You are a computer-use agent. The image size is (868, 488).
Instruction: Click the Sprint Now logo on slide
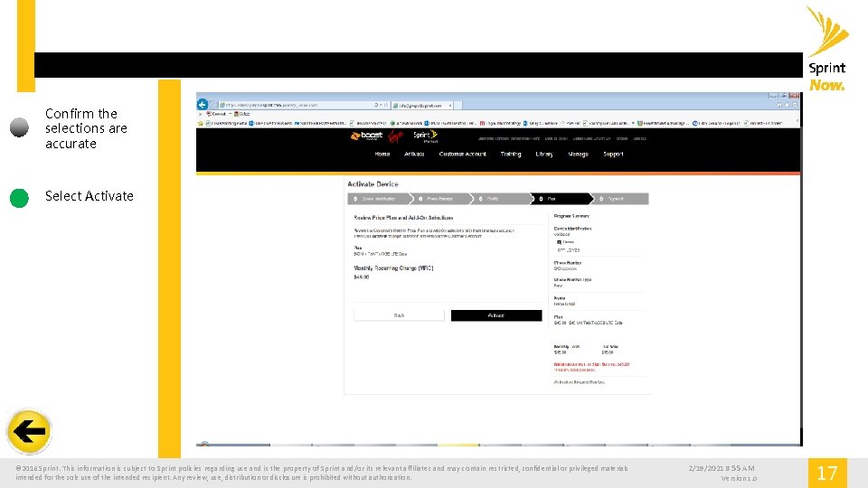827,49
